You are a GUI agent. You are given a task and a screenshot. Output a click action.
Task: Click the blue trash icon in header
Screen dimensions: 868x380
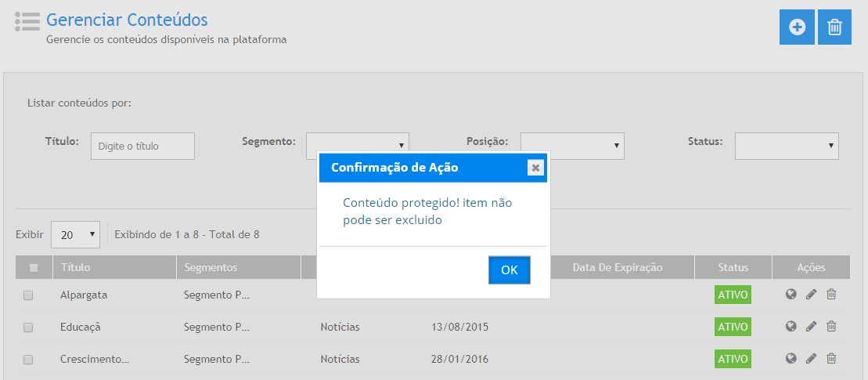point(834,27)
